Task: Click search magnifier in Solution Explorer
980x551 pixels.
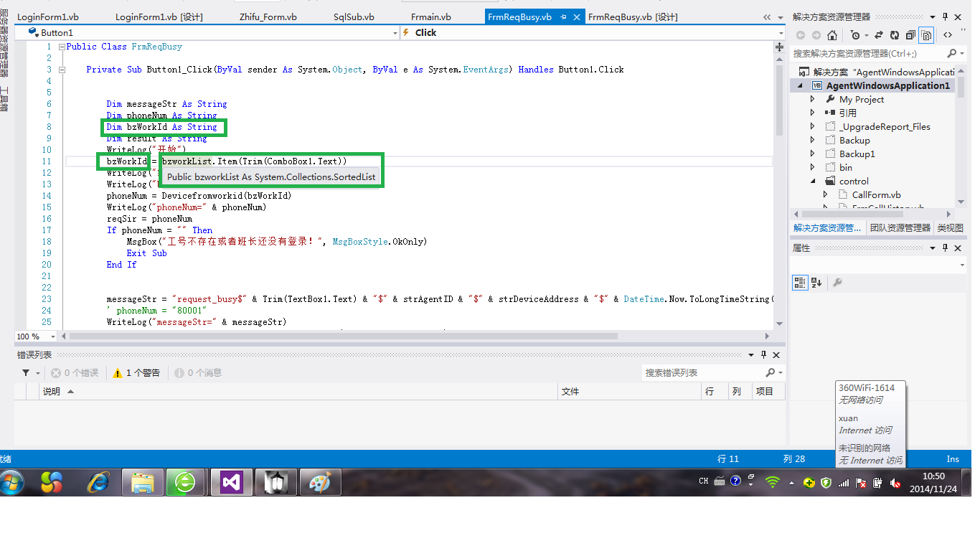Action: click(x=952, y=53)
